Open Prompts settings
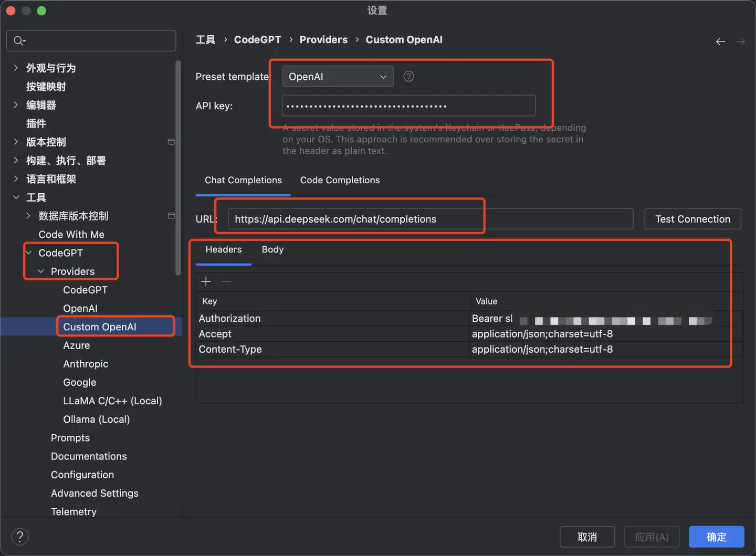The height and width of the screenshot is (556, 756). 70,438
